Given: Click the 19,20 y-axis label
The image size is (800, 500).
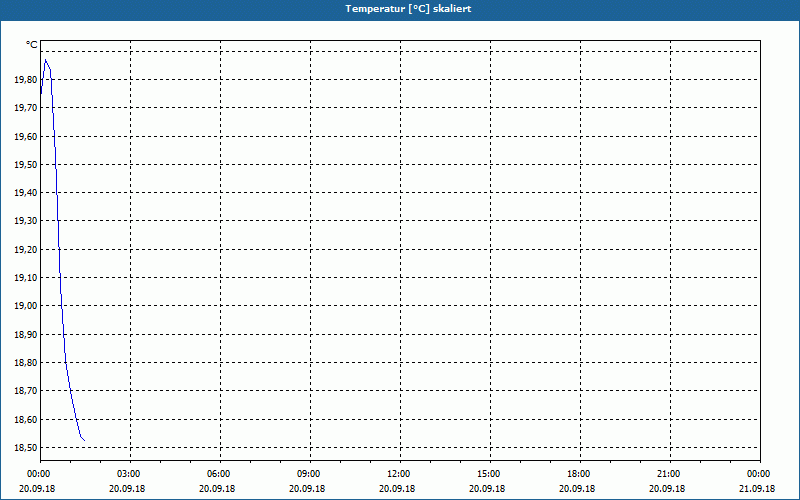Looking at the screenshot, I should pos(26,249).
